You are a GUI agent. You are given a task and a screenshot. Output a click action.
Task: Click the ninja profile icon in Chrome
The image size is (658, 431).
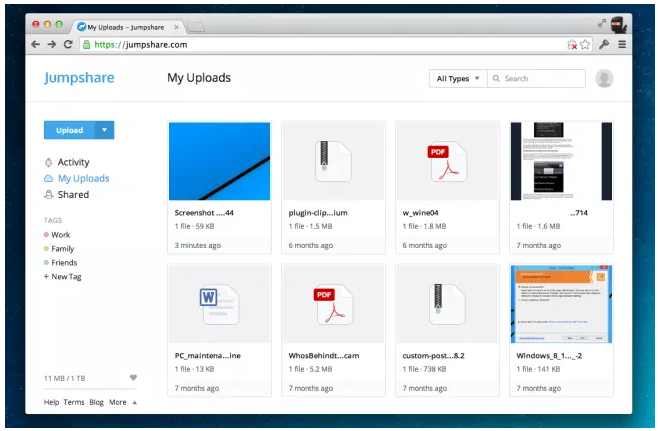point(619,25)
